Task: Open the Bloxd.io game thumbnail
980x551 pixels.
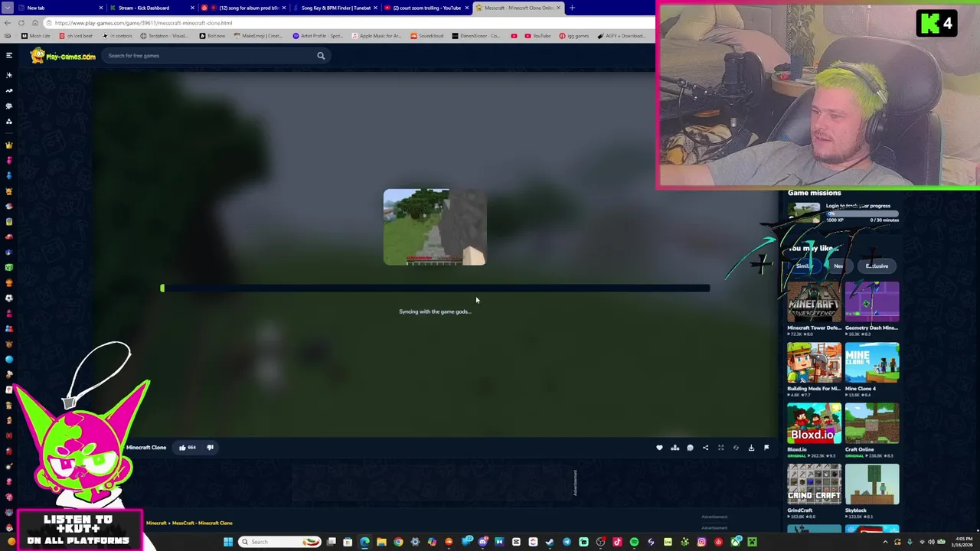Action: click(814, 423)
